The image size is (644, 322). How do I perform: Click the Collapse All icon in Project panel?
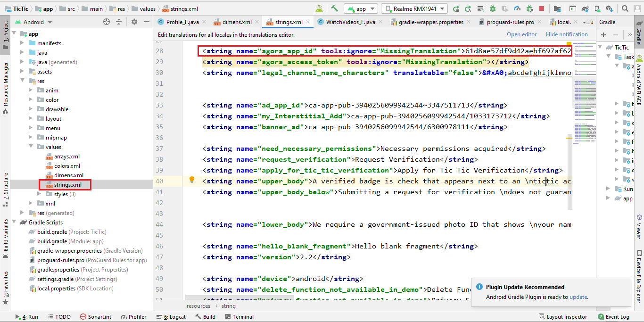(x=119, y=22)
